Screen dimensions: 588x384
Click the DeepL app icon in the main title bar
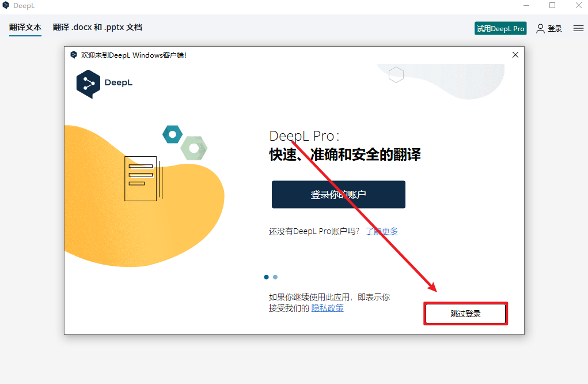pos(6,6)
